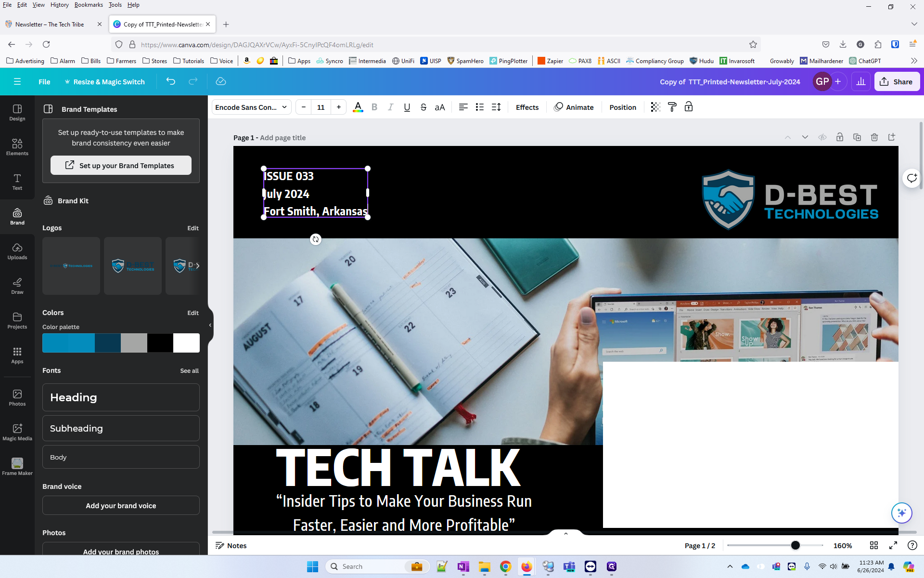This screenshot has width=924, height=578.
Task: Open the text alignment option
Action: pyautogui.click(x=463, y=107)
